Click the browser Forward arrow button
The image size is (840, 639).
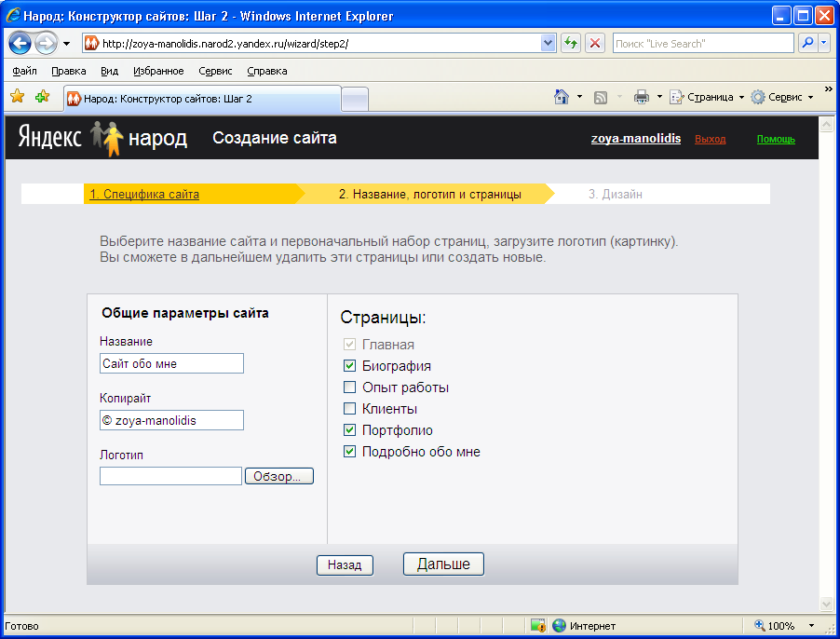pos(46,44)
